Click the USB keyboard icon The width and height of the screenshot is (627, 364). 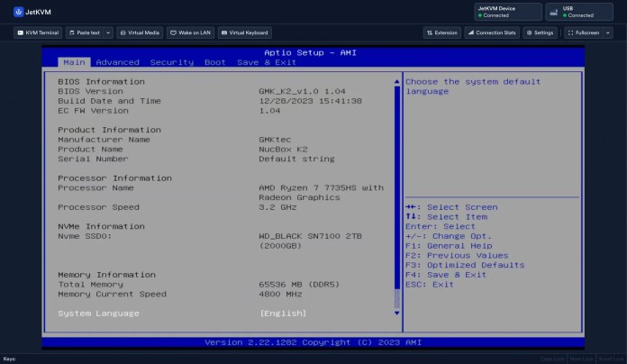click(553, 13)
